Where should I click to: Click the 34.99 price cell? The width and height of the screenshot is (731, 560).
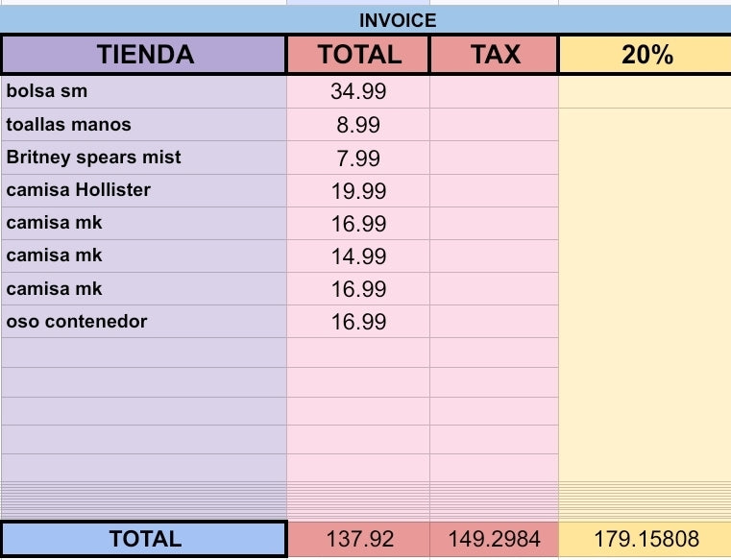pyautogui.click(x=358, y=93)
